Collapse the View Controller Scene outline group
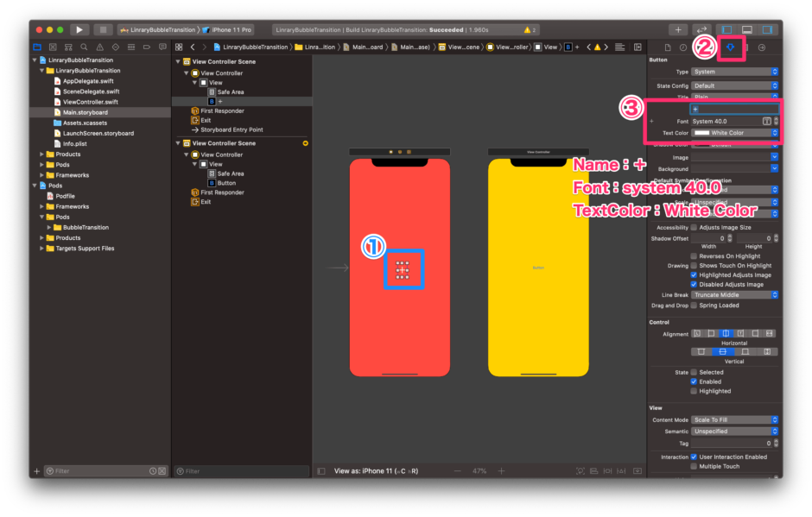Image resolution: width=812 pixels, height=517 pixels. point(178,61)
